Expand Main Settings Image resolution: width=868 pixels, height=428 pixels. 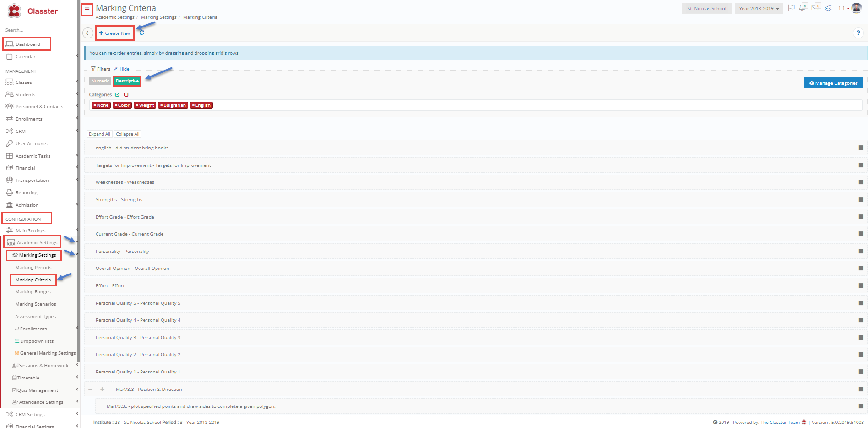click(30, 230)
